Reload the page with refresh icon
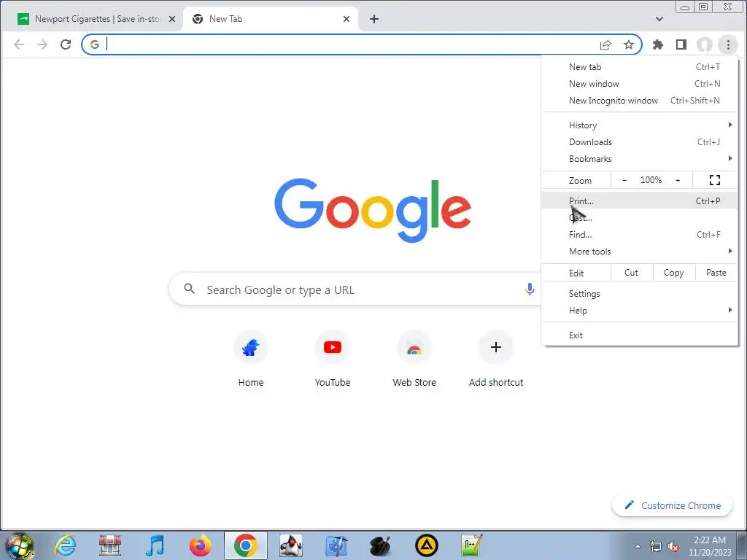The width and height of the screenshot is (747, 560). [66, 44]
